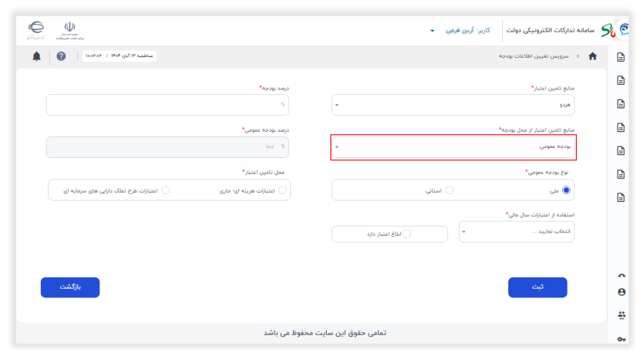Click the بازگشت back button
This screenshot has height=359, width=644.
pyautogui.click(x=70, y=287)
